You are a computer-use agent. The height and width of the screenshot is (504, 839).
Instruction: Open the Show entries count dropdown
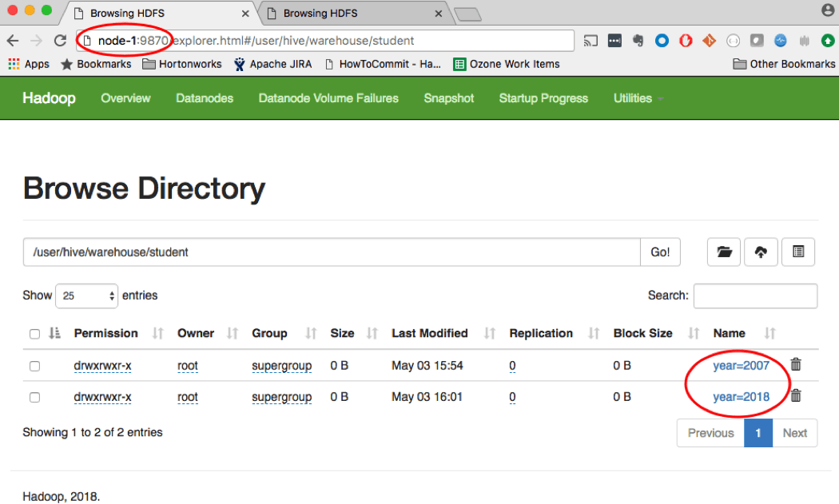[86, 296]
